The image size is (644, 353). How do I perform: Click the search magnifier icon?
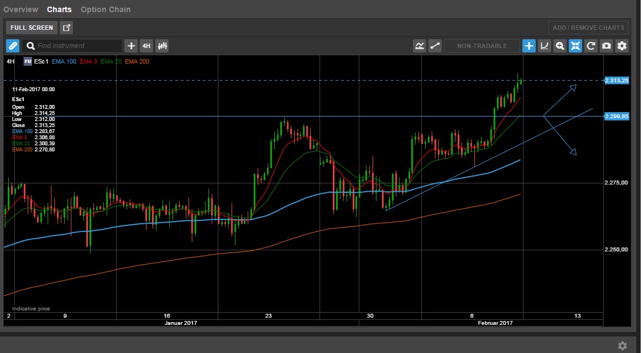(x=30, y=46)
